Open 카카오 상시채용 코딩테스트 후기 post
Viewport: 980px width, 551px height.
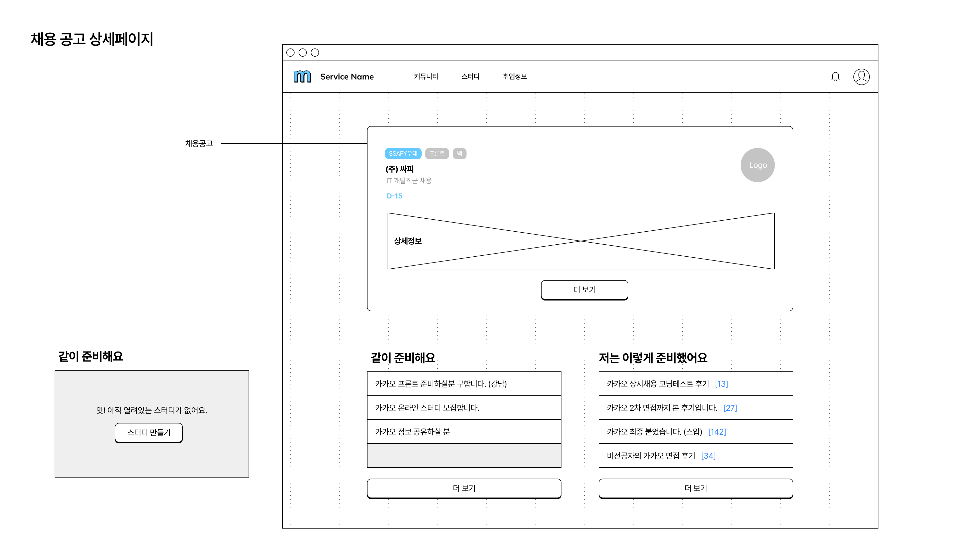pyautogui.click(x=657, y=384)
